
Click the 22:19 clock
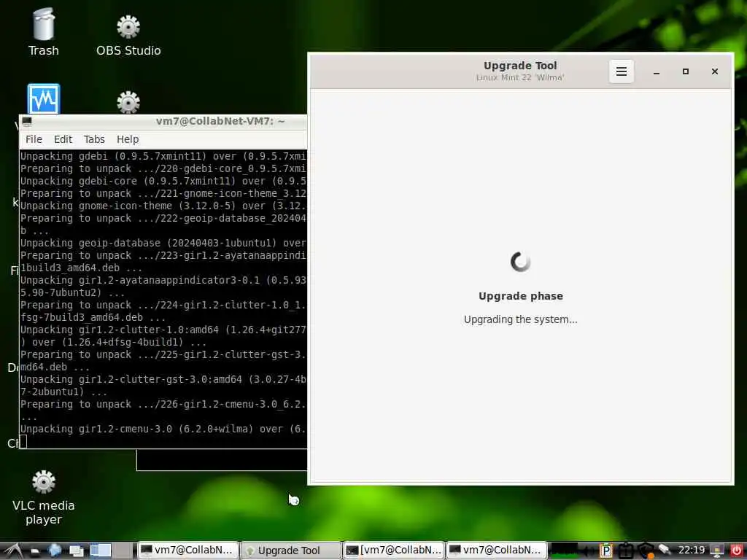click(x=692, y=550)
